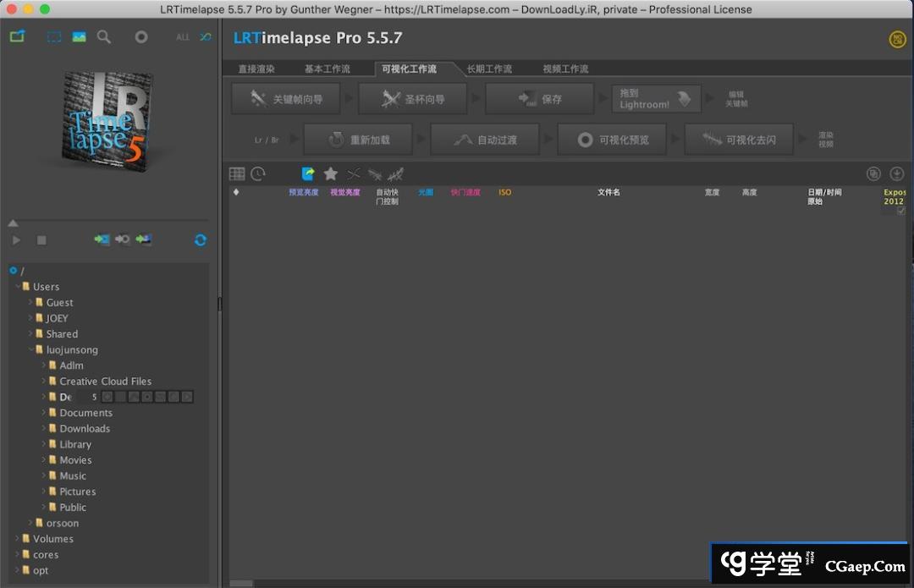The height and width of the screenshot is (588, 914).
Task: Click the magnifier search icon in preview toolbar
Action: click(x=103, y=37)
